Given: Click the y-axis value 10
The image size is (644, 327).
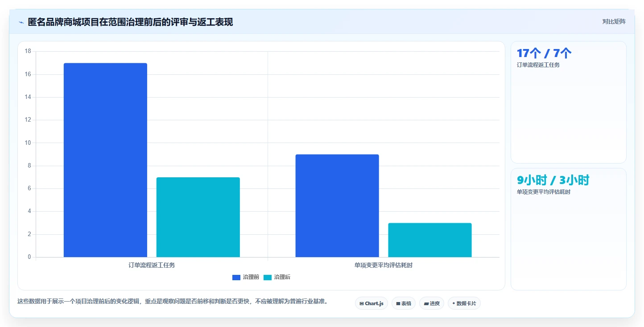Looking at the screenshot, I should pos(28,143).
